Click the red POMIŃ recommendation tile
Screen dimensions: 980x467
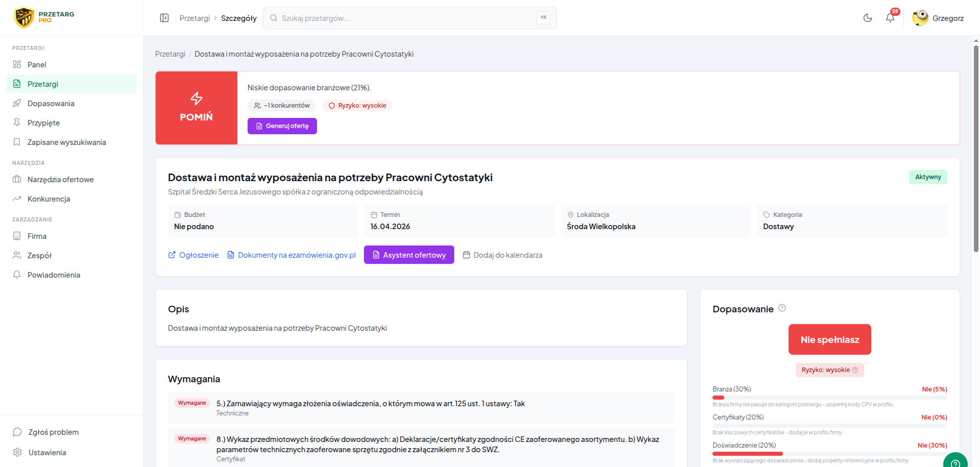point(197,108)
